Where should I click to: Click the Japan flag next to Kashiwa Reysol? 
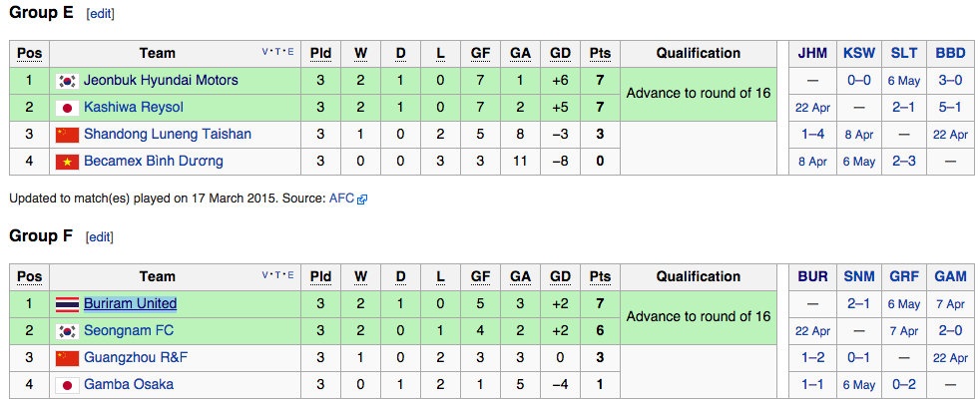[x=67, y=108]
